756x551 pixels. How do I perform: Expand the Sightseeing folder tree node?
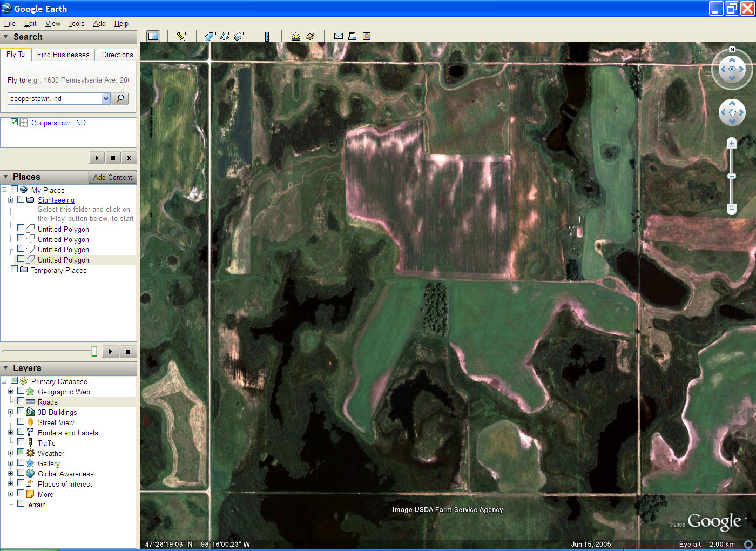(10, 200)
